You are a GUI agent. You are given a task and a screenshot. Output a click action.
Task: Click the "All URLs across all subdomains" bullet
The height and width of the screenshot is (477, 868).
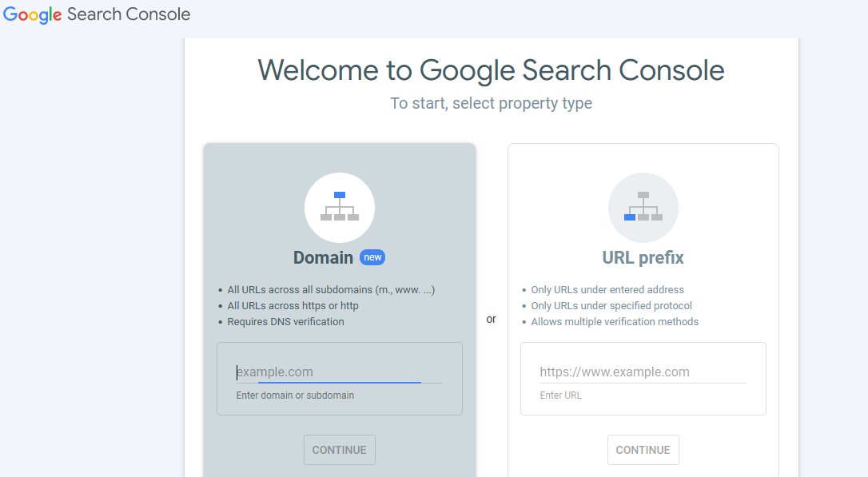(331, 290)
